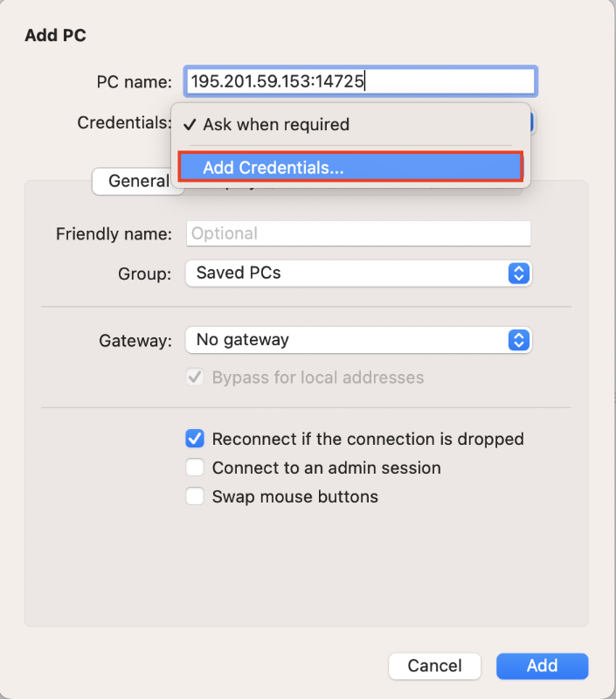The image size is (616, 700).
Task: Toggle Swap mouse buttons checkbox
Action: pos(195,496)
